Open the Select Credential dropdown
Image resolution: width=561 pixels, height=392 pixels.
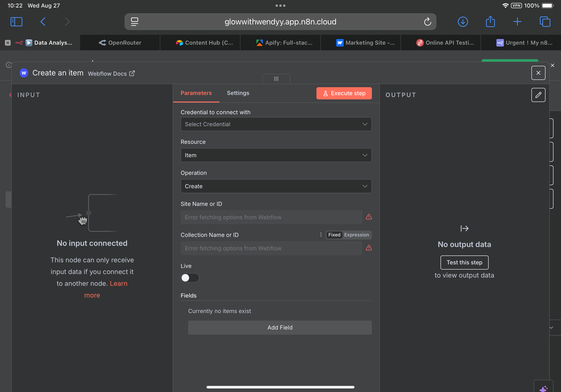(x=276, y=124)
